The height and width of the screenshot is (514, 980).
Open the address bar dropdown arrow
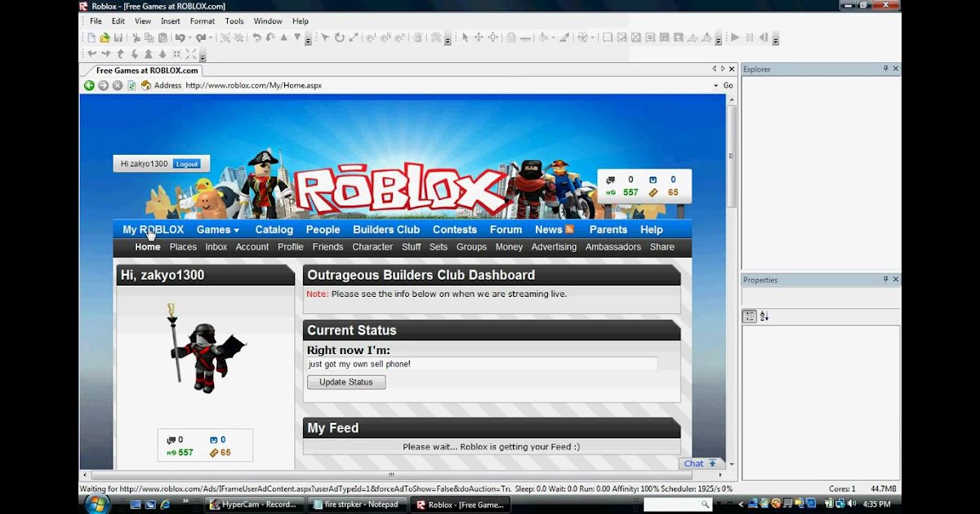716,85
